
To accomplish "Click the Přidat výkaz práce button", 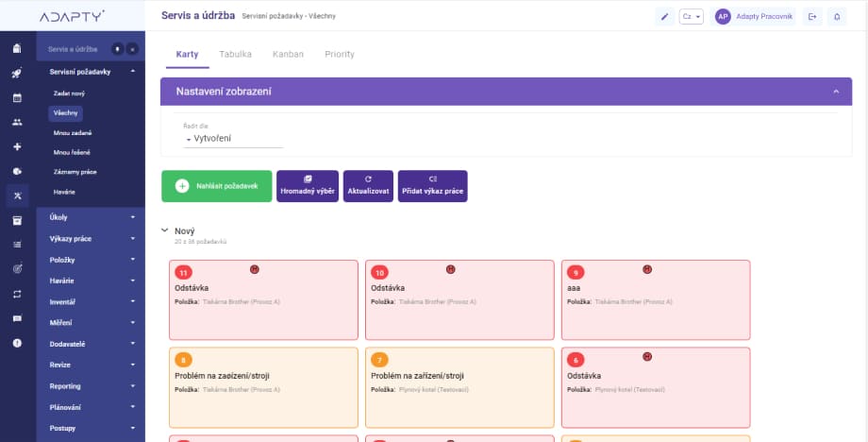I will [x=432, y=186].
